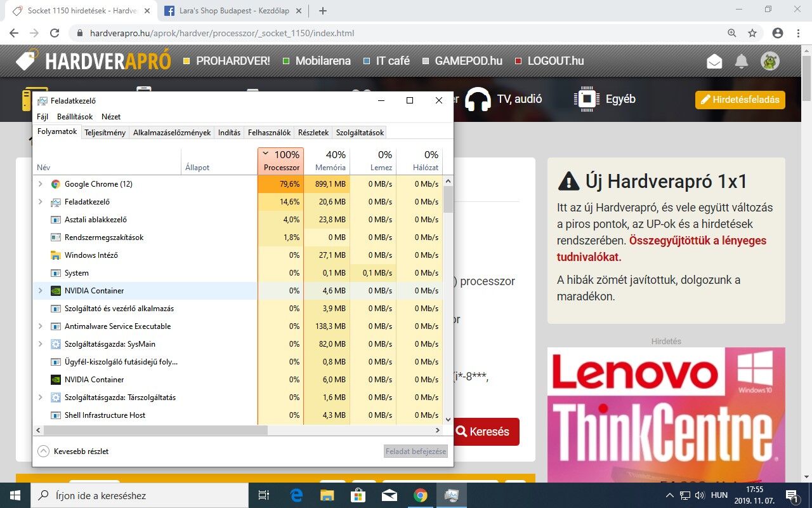Open the user avatar on Hardverapró header

pos(770,61)
